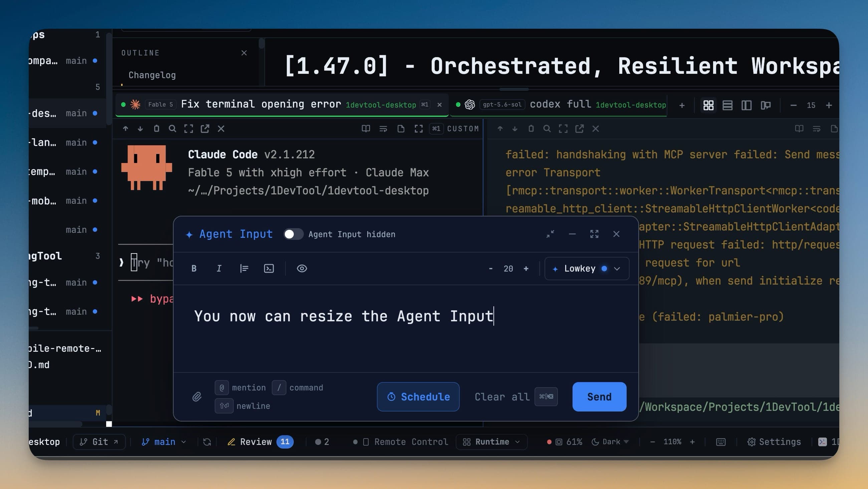
Task: Click into the Agent Input text area
Action: coord(406,328)
